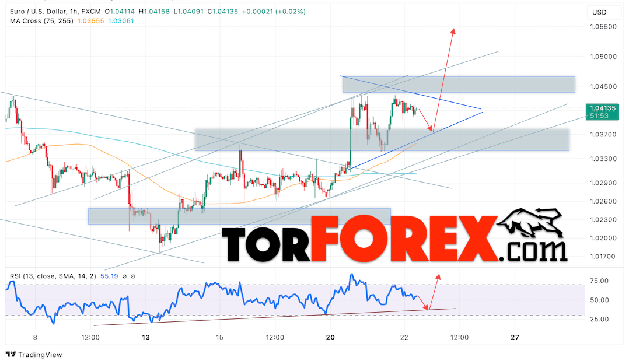Click the 1.05500 price axis label
The width and height of the screenshot is (629, 364).
(603, 27)
